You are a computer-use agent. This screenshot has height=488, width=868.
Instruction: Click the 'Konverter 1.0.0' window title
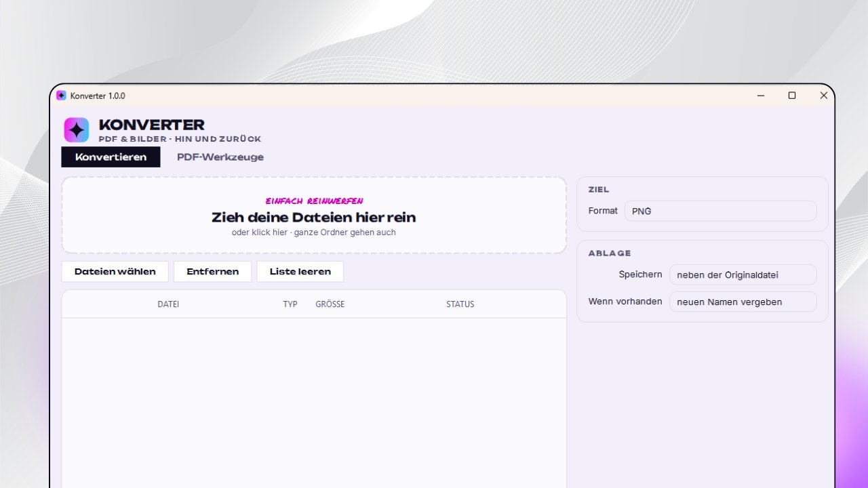point(98,96)
